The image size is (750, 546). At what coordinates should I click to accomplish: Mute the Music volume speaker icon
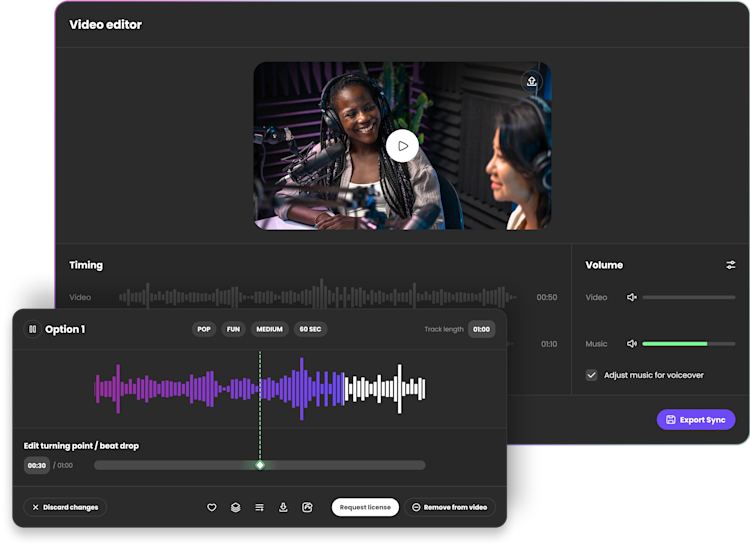(x=632, y=344)
